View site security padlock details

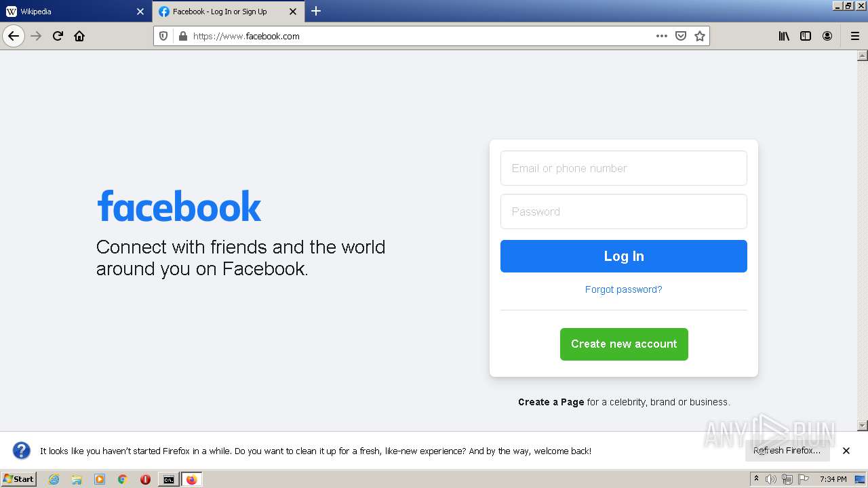182,36
